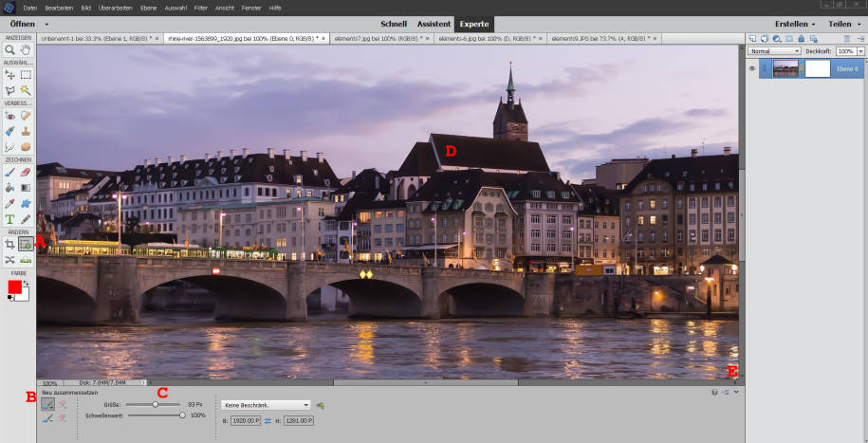Click the lock layer icon
868x443 pixels.
(801, 39)
